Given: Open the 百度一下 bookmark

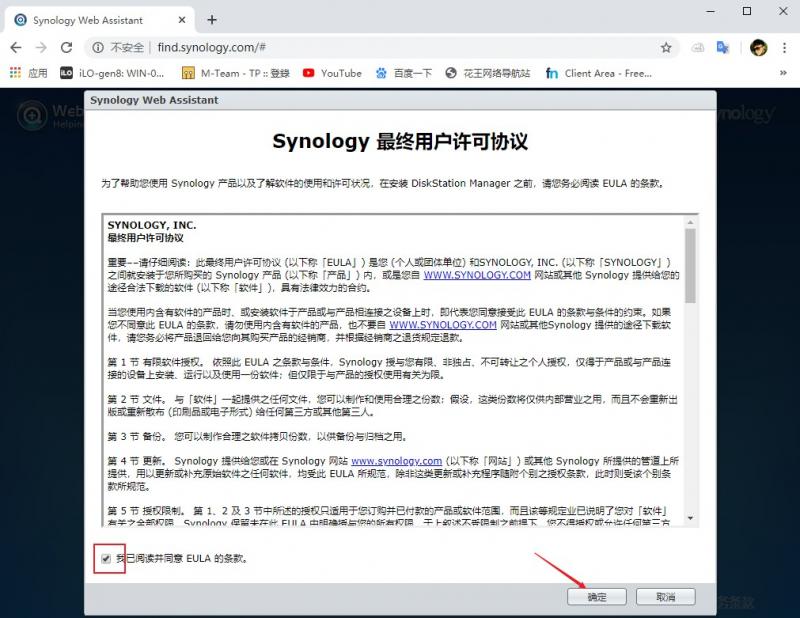Looking at the screenshot, I should [x=404, y=73].
